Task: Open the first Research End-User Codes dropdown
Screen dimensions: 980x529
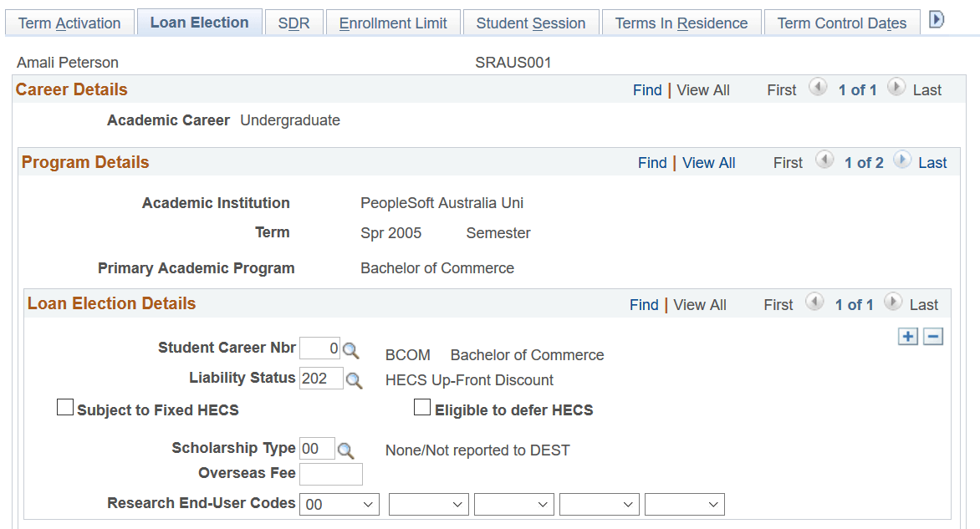Action: [x=370, y=504]
